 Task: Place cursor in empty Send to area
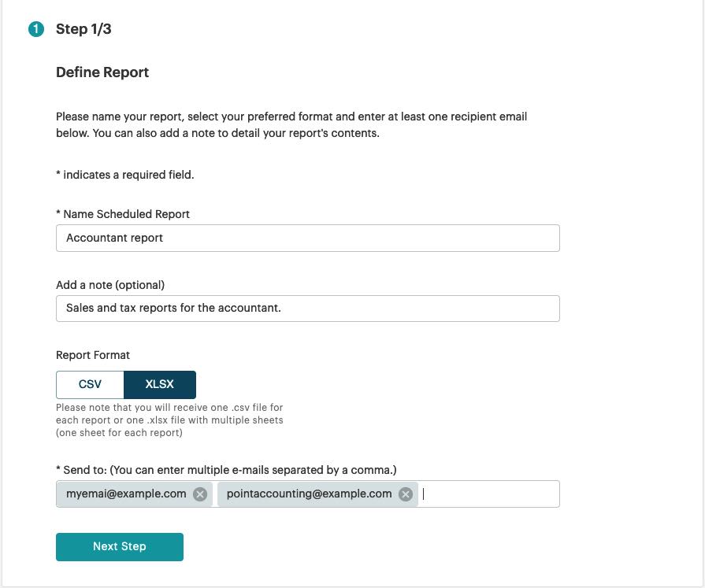488,494
